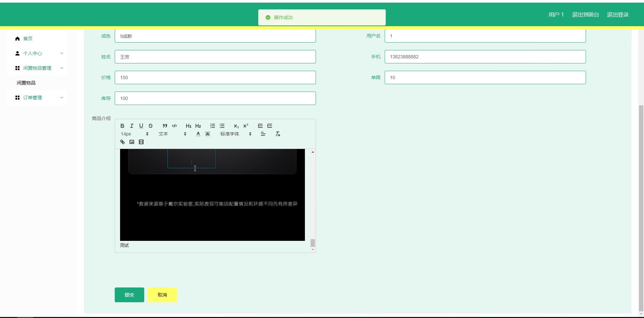This screenshot has height=318, width=644.
Task: Insert a video into the description
Action: (141, 142)
